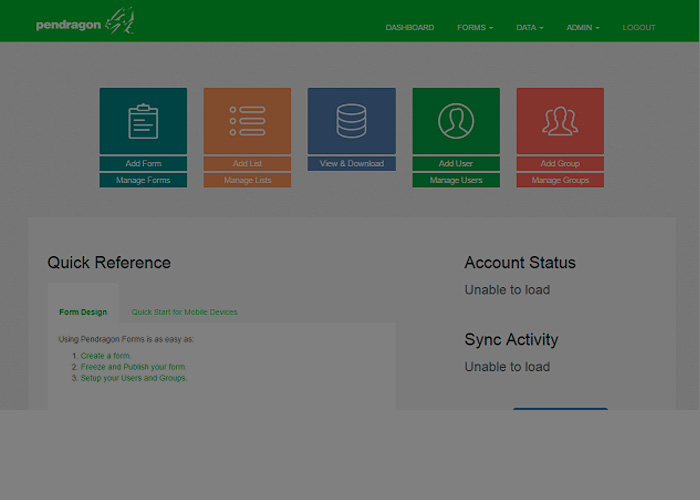Click the View & Download button
This screenshot has width=700, height=500.
pos(352,163)
